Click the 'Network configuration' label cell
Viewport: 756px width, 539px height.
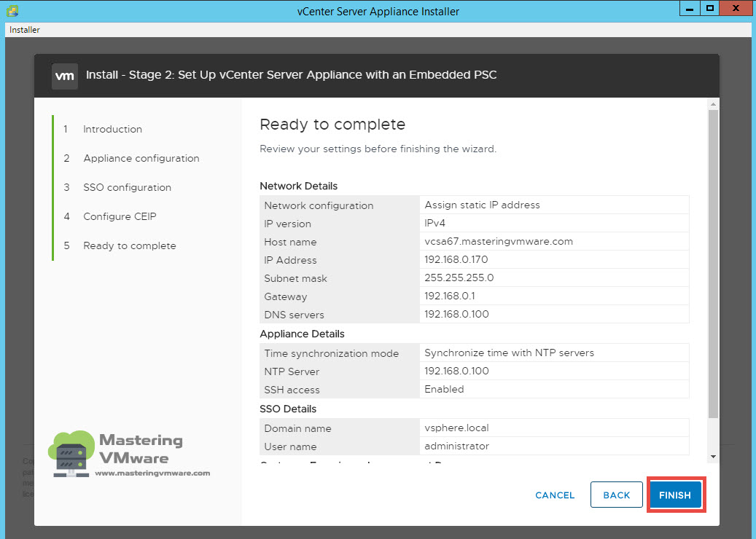[x=340, y=205]
